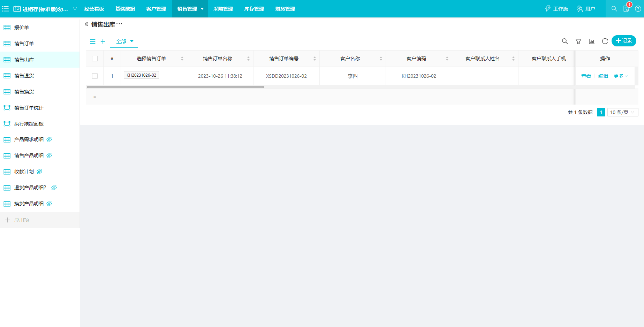Image resolution: width=644 pixels, height=327 pixels.
Task: Add a new view with plus icon
Action: pos(103,41)
